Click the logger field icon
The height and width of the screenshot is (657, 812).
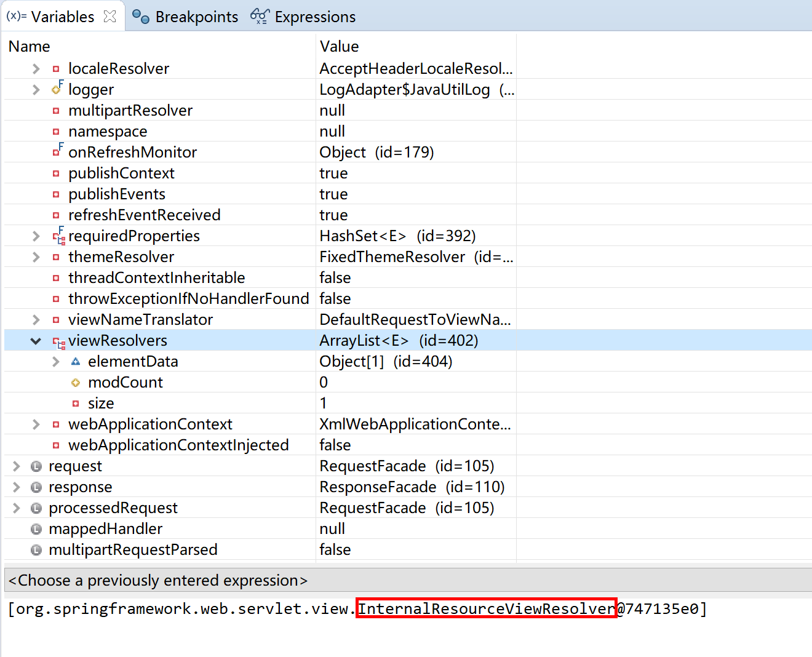[57, 89]
